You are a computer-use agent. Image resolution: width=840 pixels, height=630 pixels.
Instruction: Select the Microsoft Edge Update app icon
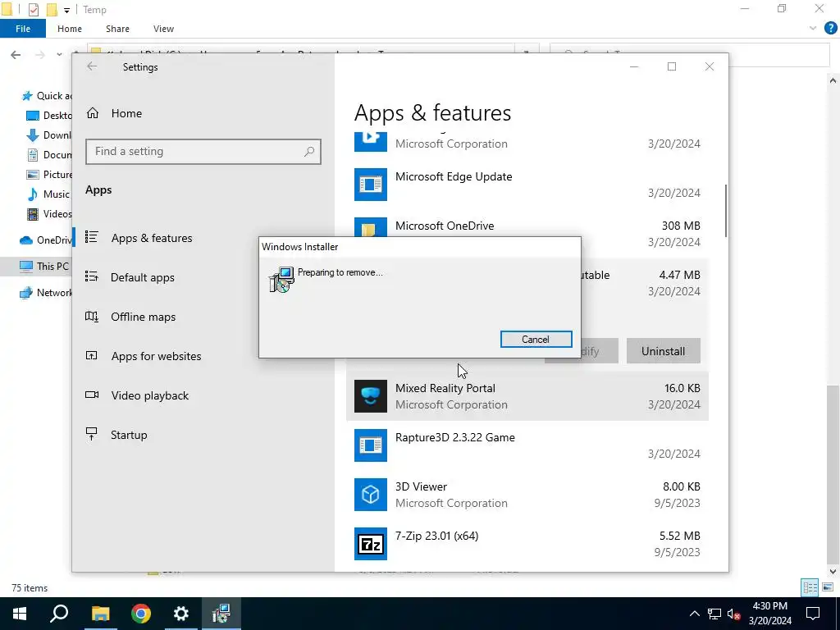371,185
